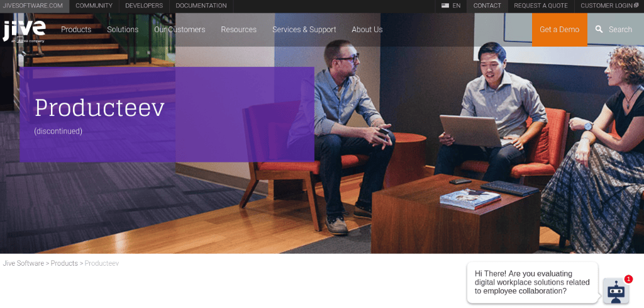Click Products breadcrumb link

tap(64, 263)
